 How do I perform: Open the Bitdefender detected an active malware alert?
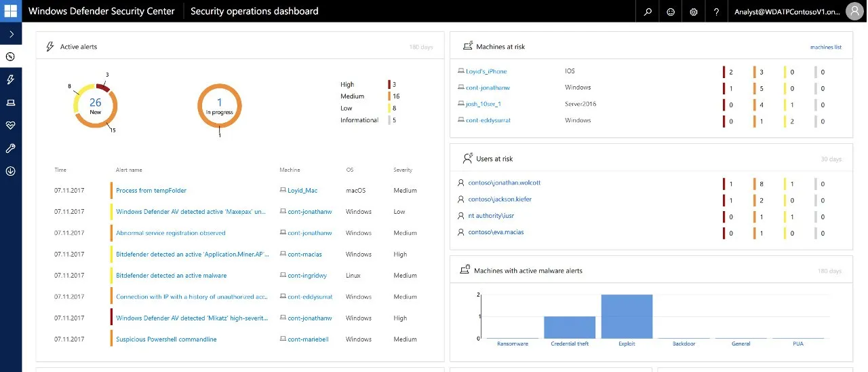coord(171,276)
